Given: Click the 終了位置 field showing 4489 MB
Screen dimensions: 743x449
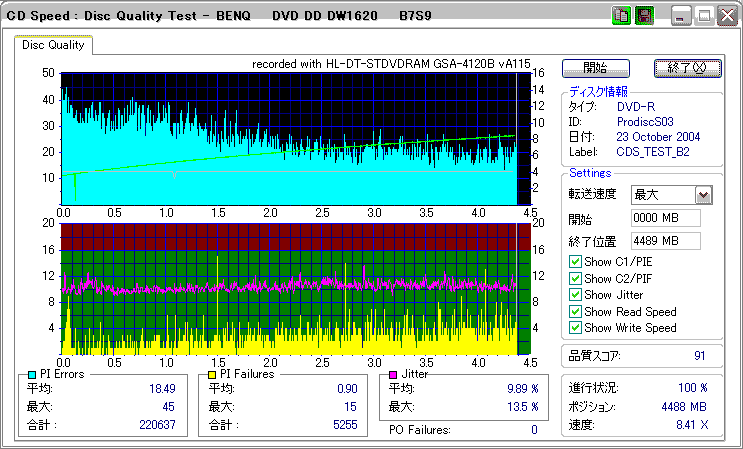Looking at the screenshot, I should pyautogui.click(x=665, y=240).
